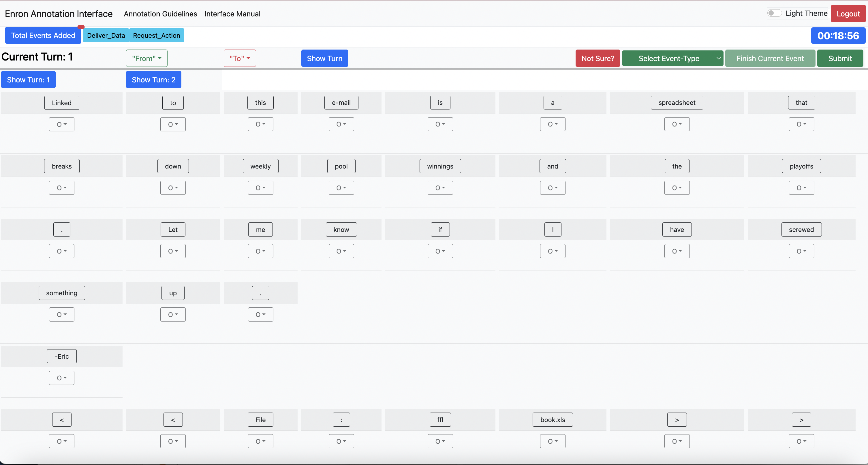Select the Request_Action event tag
Screen dimensions: 868x465
pos(156,35)
